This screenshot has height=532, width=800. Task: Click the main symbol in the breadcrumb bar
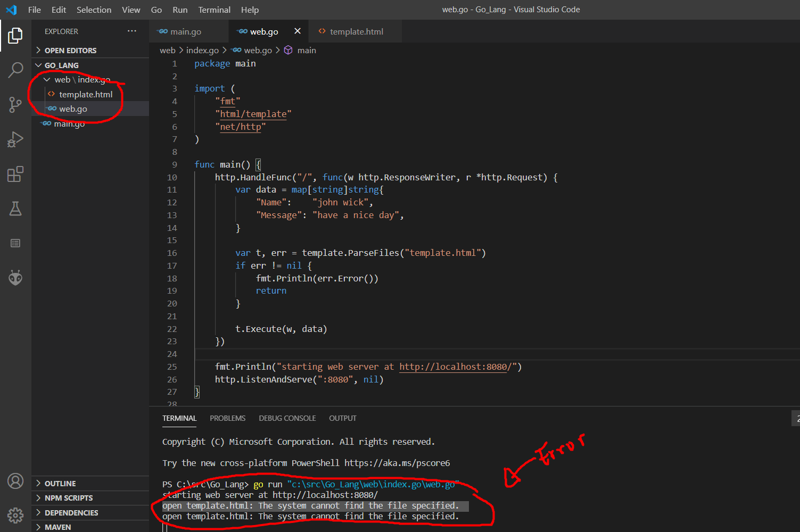coord(307,50)
